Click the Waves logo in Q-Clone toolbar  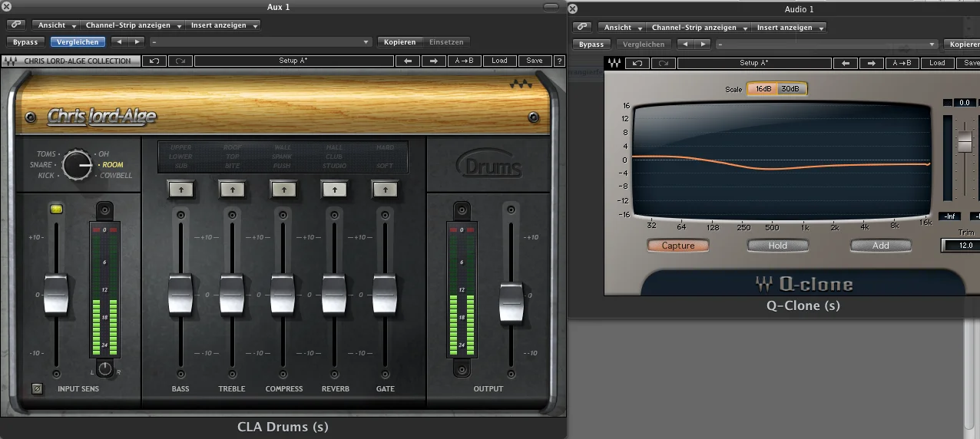pyautogui.click(x=614, y=63)
